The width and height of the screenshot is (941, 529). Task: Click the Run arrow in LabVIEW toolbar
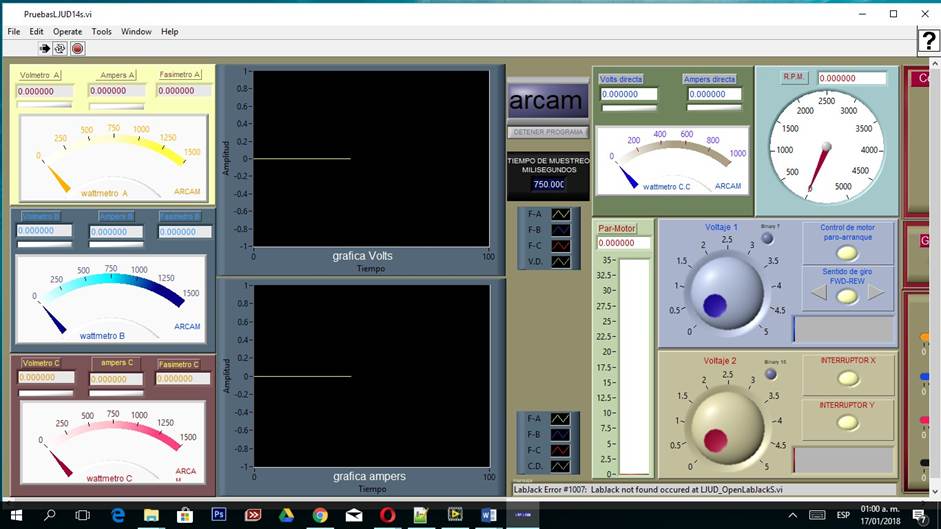pos(44,48)
